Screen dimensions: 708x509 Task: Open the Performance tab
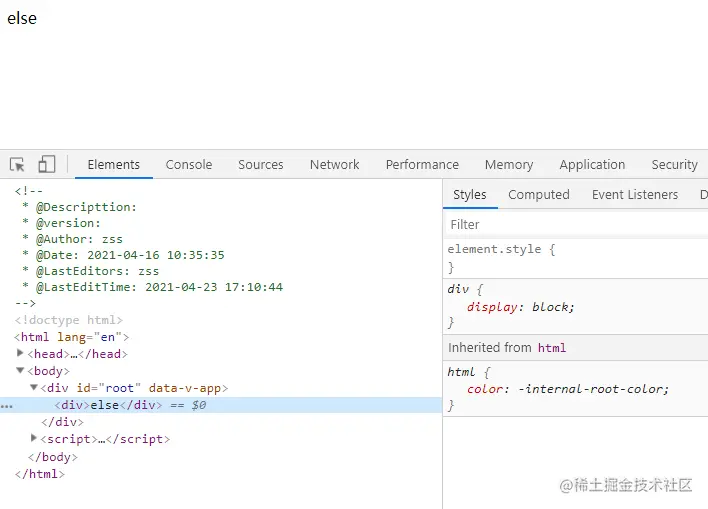422,164
